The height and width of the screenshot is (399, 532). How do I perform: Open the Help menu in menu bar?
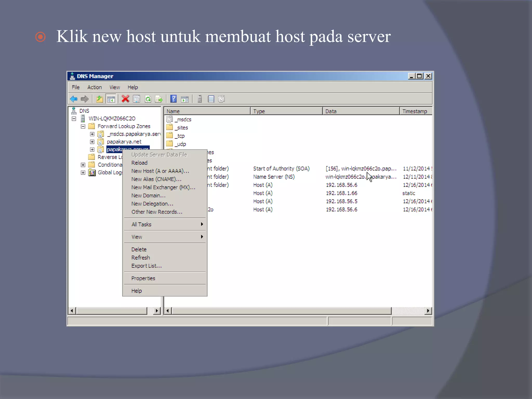[x=133, y=87]
